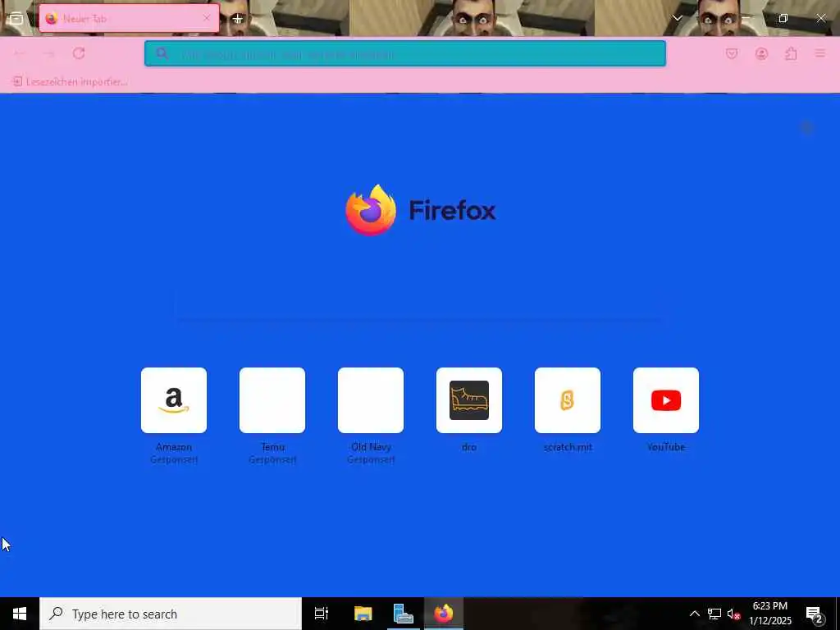Go back with the back arrow
Image resolution: width=840 pixels, height=630 pixels.
pyautogui.click(x=21, y=53)
